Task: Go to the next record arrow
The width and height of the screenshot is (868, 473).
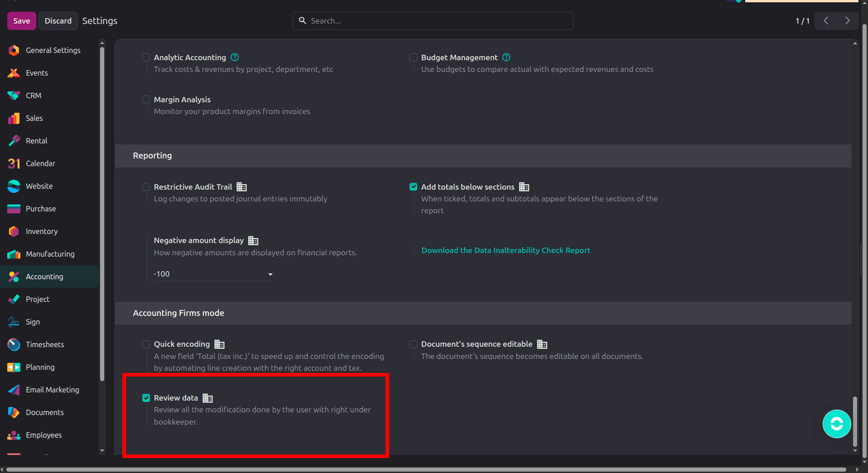Action: click(x=848, y=21)
